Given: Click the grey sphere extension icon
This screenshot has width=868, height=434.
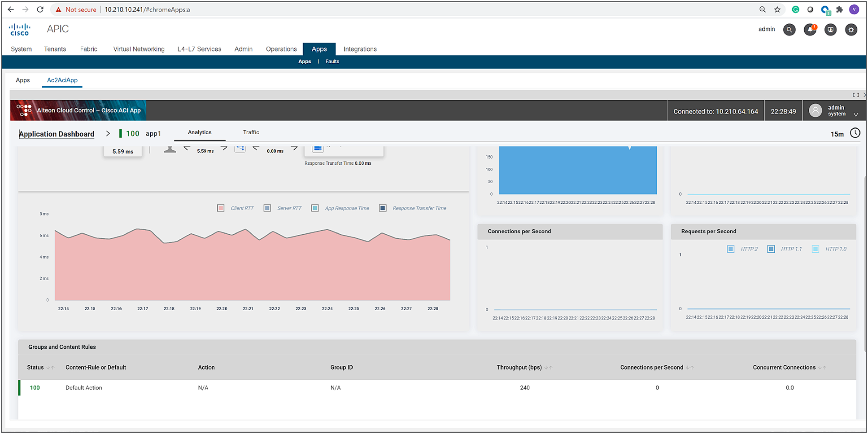Looking at the screenshot, I should [810, 9].
